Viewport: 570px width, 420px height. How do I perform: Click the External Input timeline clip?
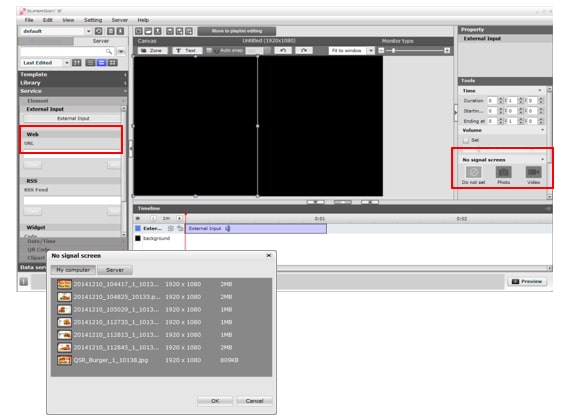point(256,229)
